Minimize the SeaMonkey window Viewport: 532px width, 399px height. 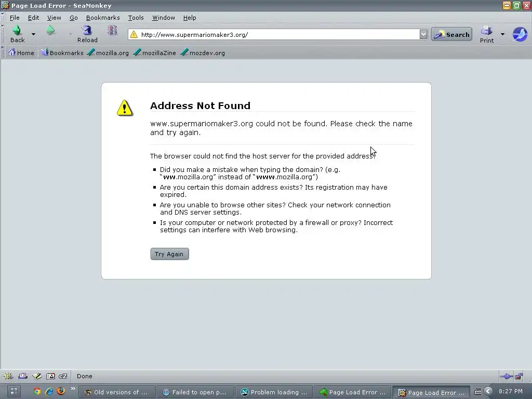pyautogui.click(x=507, y=5)
